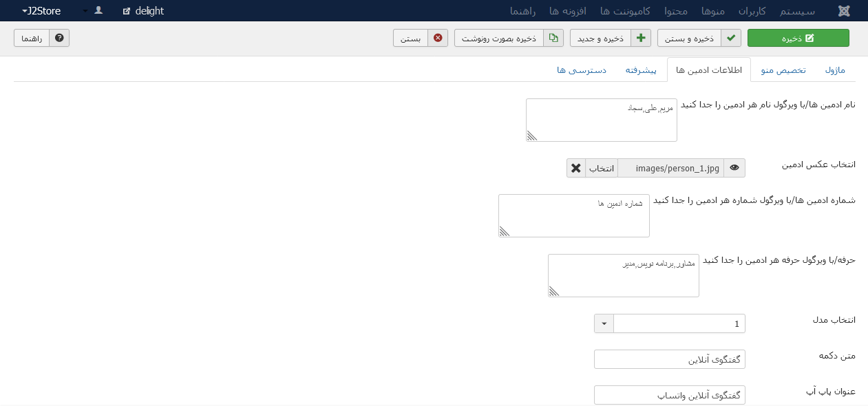The image size is (868, 406).
Task: Click the red close icon
Action: point(438,38)
